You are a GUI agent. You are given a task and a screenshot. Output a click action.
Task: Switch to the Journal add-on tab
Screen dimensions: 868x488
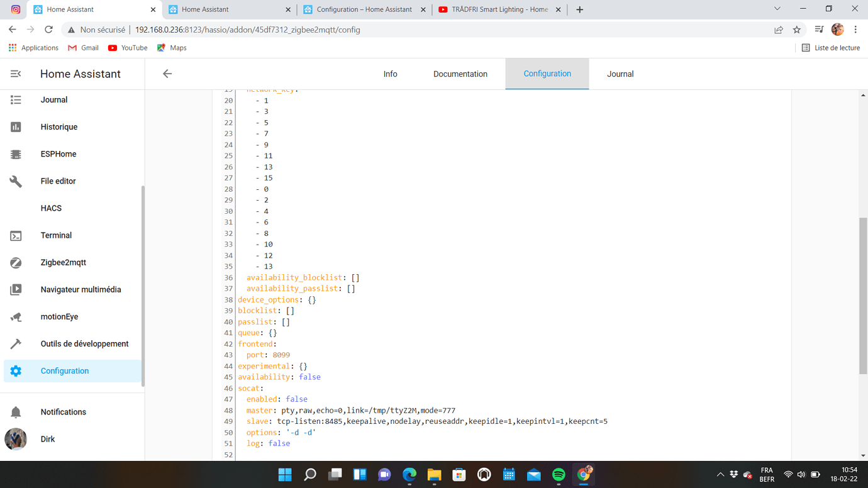pyautogui.click(x=620, y=74)
